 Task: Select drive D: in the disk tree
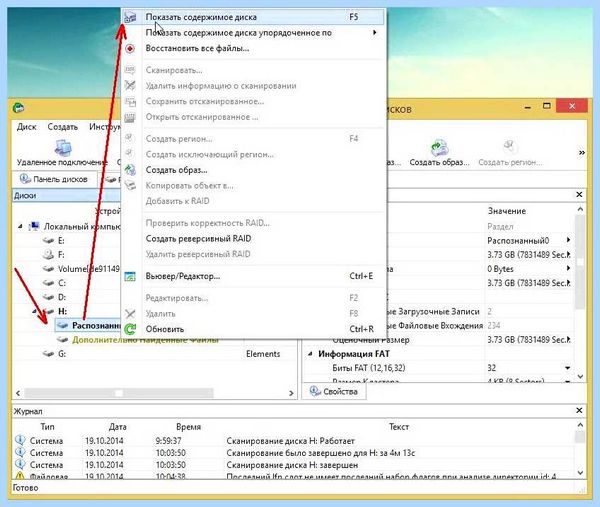click(x=62, y=297)
